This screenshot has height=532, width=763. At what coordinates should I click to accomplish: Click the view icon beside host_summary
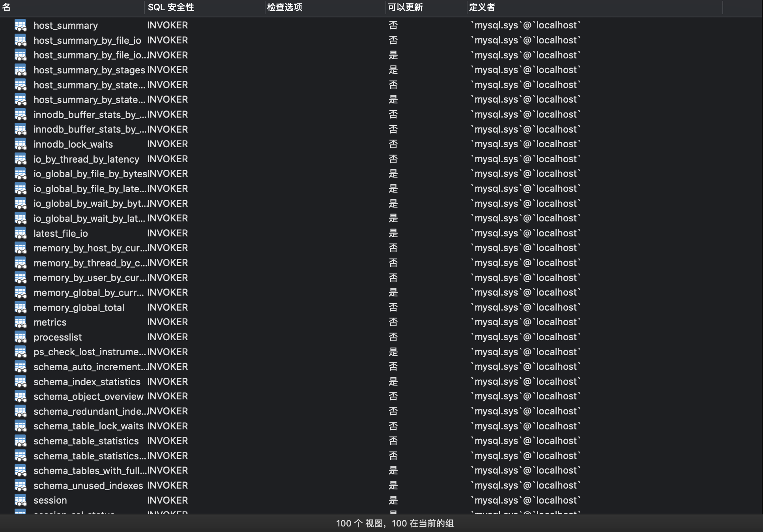20,25
